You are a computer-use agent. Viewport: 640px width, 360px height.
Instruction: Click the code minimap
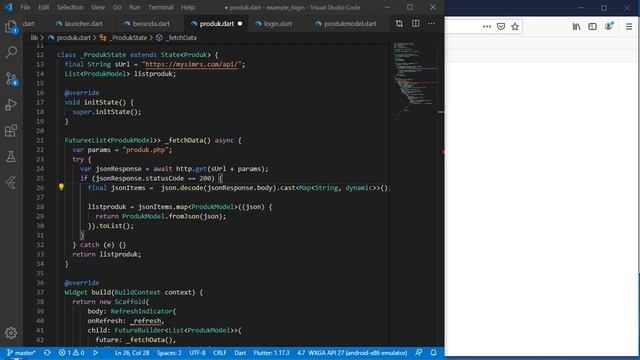point(416,82)
